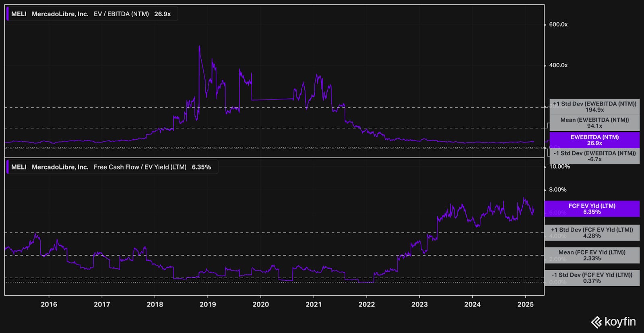The image size is (644, 333).
Task: Select the Mean (EV/EBITDA (NTM)) 94.1x label
Action: 594,123
